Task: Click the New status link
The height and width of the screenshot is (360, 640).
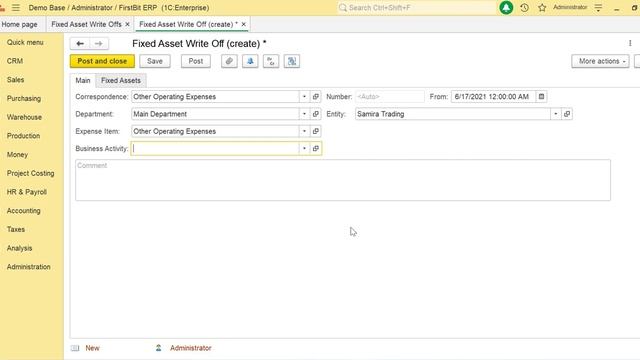Action: tap(92, 348)
